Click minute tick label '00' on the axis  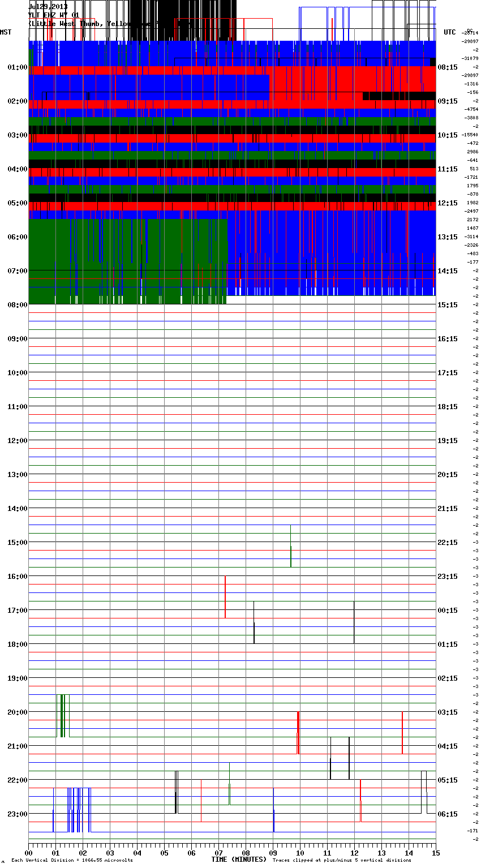29,853
